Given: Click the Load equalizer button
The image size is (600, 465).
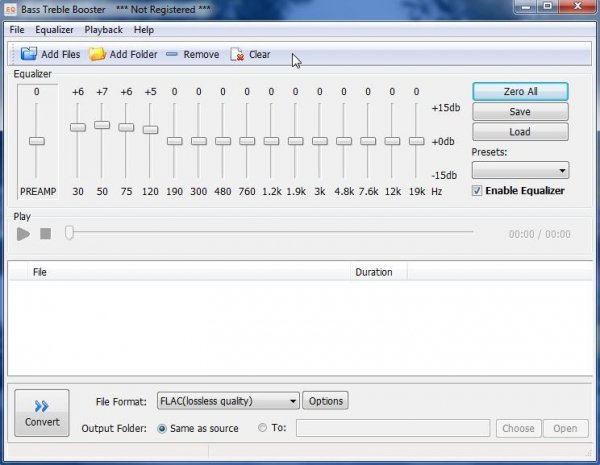Looking at the screenshot, I should [x=520, y=132].
